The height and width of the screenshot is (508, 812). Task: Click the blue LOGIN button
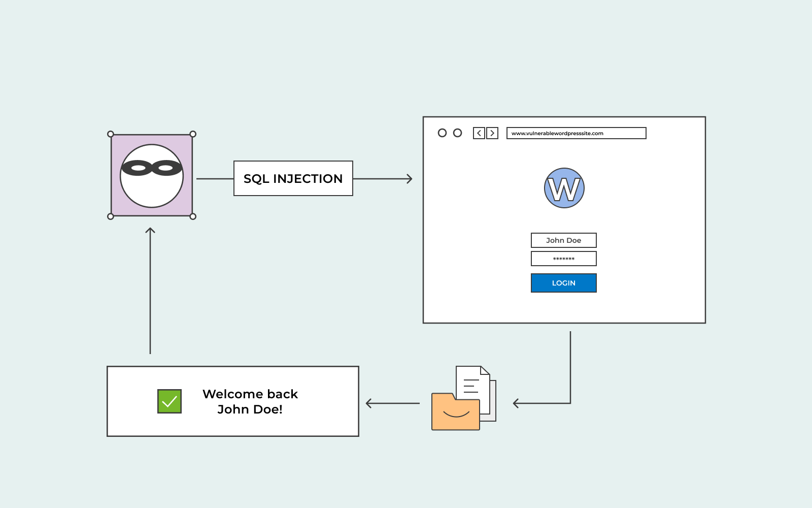(x=564, y=283)
